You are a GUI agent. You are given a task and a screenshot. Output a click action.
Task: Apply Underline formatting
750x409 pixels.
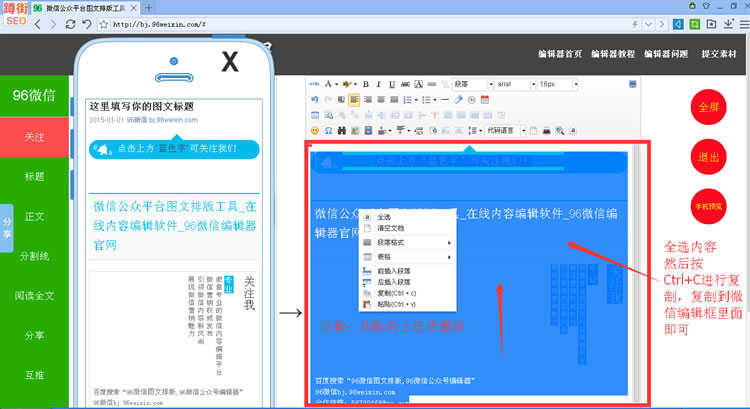(392, 84)
